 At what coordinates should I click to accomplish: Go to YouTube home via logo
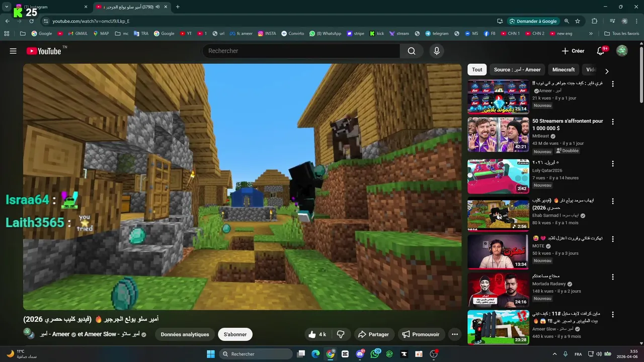click(x=44, y=51)
